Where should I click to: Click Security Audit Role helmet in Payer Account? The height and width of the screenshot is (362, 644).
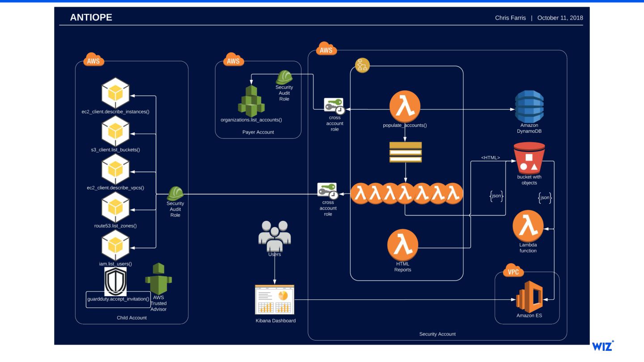tap(284, 77)
